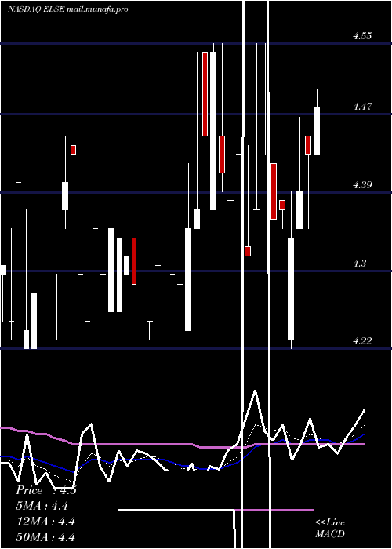Click the last white candle near 4.47
The width and height of the screenshot is (392, 549).
tap(317, 131)
